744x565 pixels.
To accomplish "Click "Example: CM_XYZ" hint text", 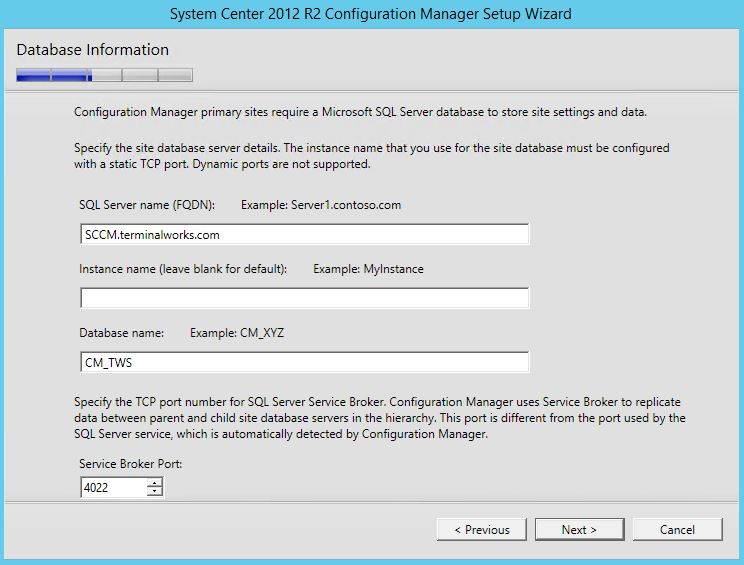I will point(237,333).
